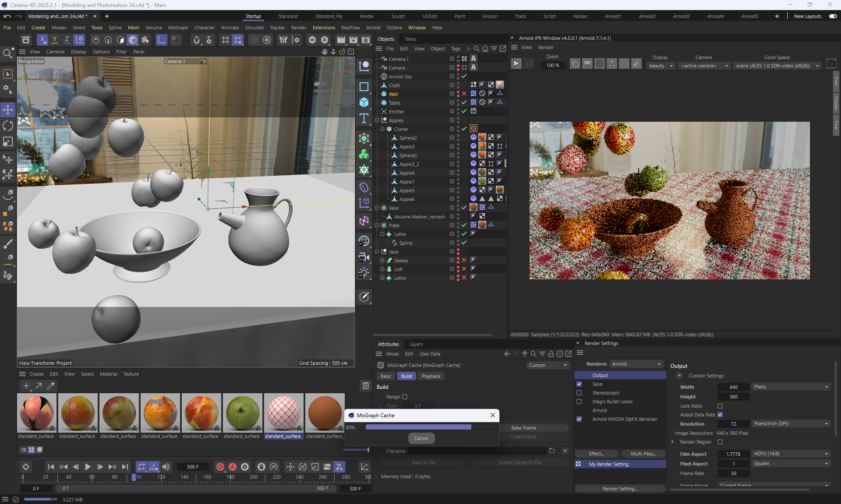Image resolution: width=841 pixels, height=504 pixels.
Task: Select the Rotate tool in left toolbar
Action: click(8, 126)
